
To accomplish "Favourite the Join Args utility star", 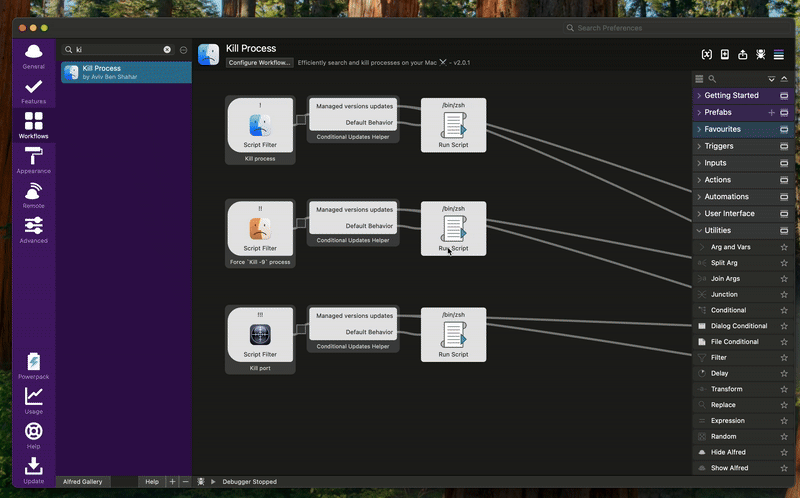I will pos(784,279).
